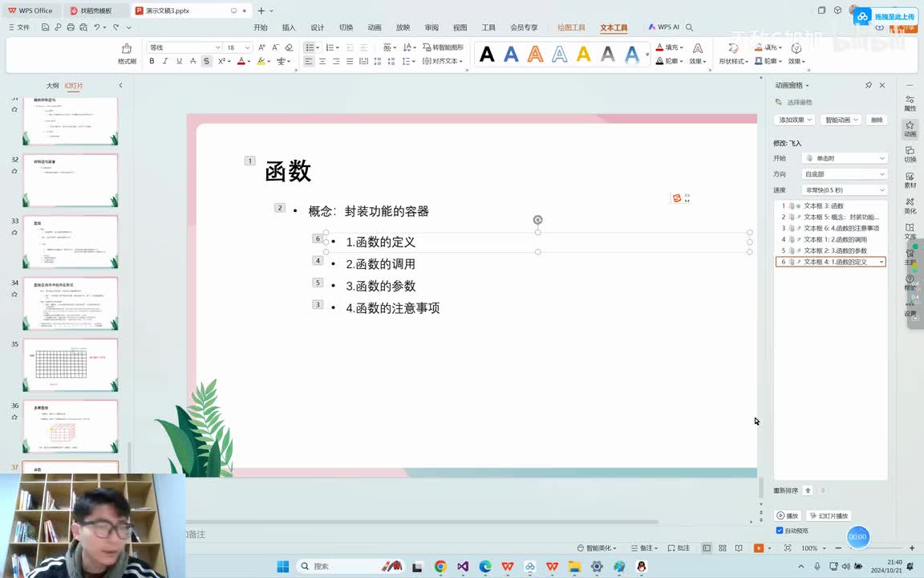924x578 pixels.
Task: Open the Speed (速度) dropdown
Action: click(x=844, y=190)
